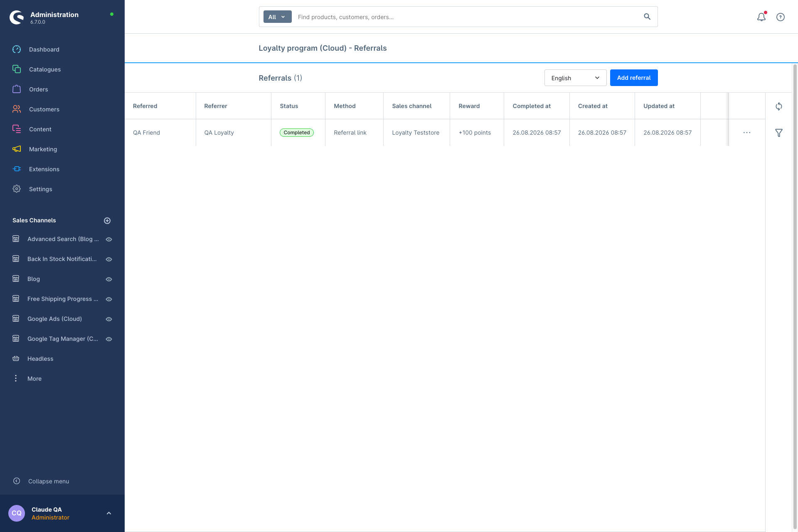Expand the Claude QA user menu chevron
Viewport: 798px width, 532px height.
[x=109, y=513]
